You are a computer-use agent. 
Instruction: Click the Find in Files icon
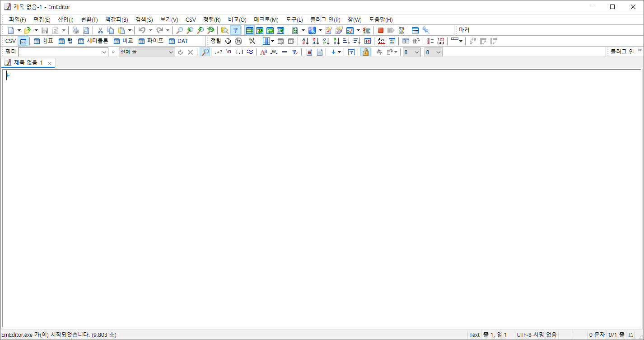(x=224, y=30)
